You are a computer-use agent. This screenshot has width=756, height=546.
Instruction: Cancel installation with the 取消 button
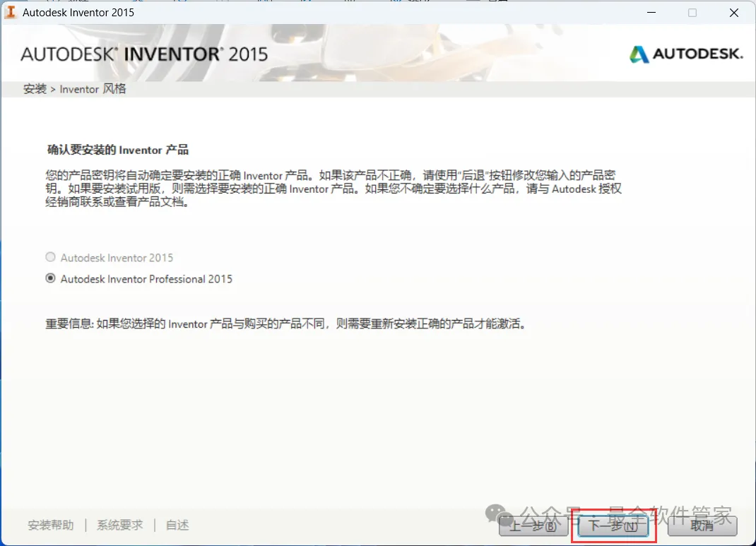(702, 526)
